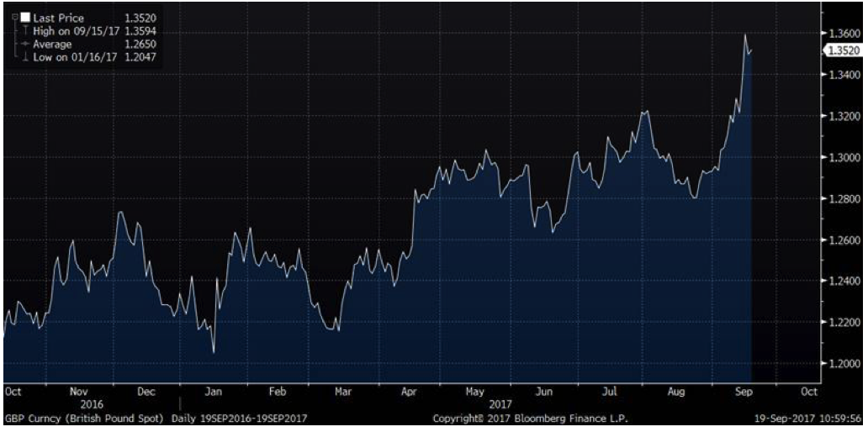Select the Last Price legend label

click(x=58, y=18)
